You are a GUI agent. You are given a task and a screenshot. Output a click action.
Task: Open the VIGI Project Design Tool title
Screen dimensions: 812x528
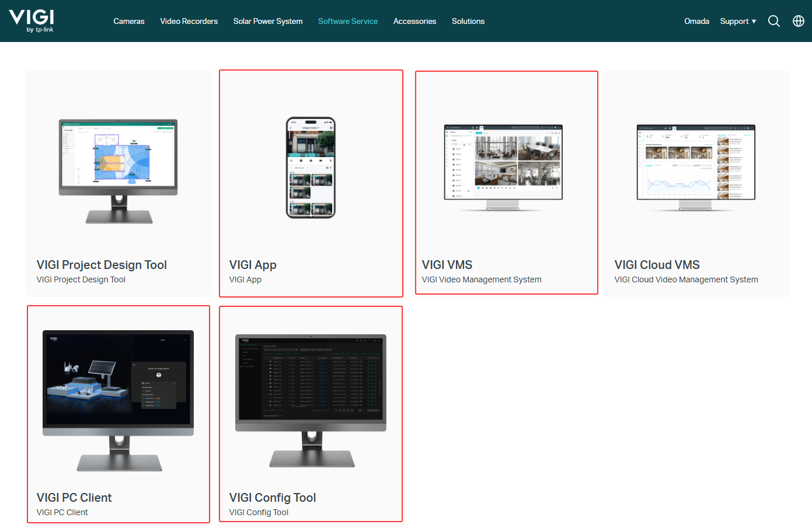[x=102, y=265]
